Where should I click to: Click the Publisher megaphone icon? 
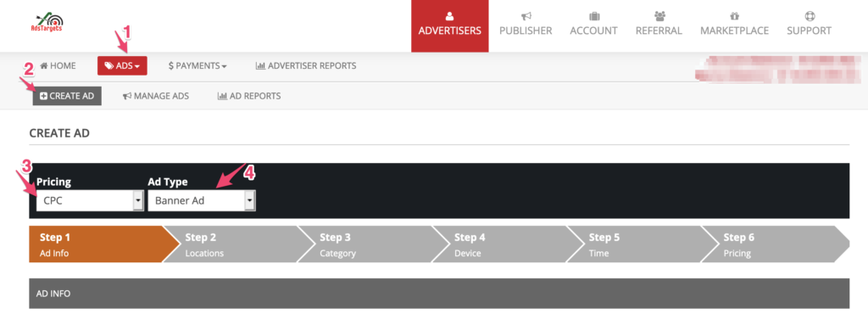point(526,16)
